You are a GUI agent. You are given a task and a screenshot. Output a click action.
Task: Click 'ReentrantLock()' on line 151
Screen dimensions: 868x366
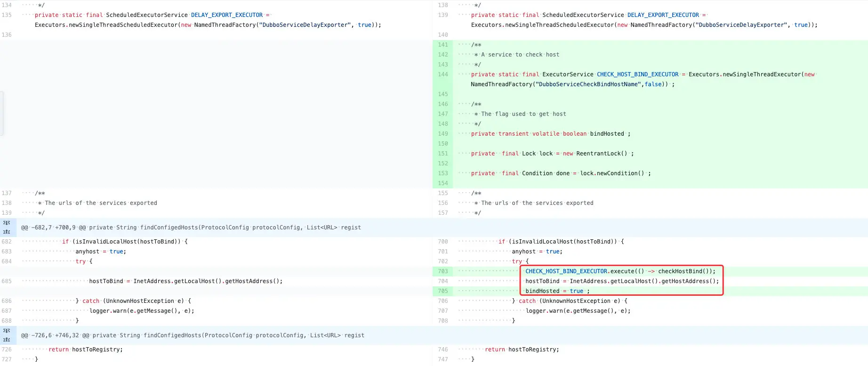click(602, 154)
